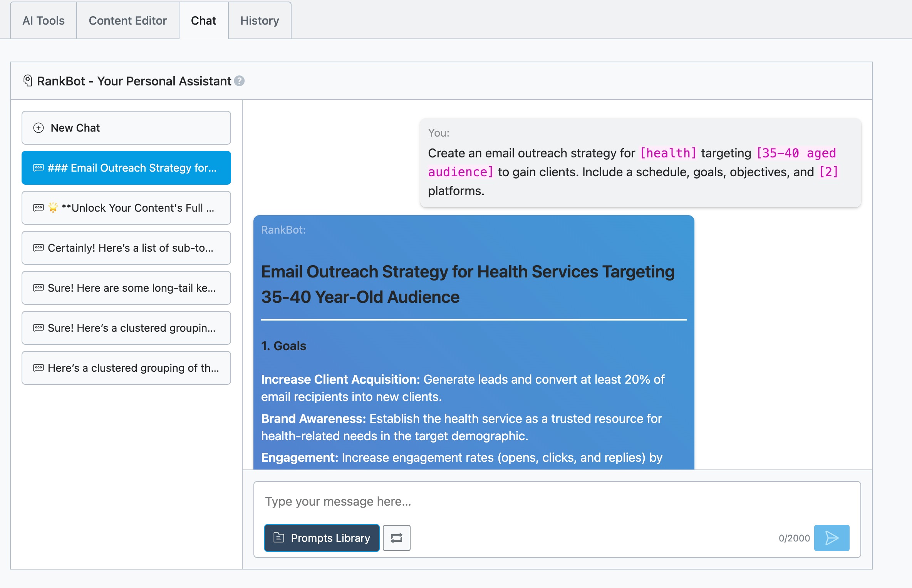Click the regenerate response icon beside Prompts Library
This screenshot has height=588, width=912.
coord(397,538)
